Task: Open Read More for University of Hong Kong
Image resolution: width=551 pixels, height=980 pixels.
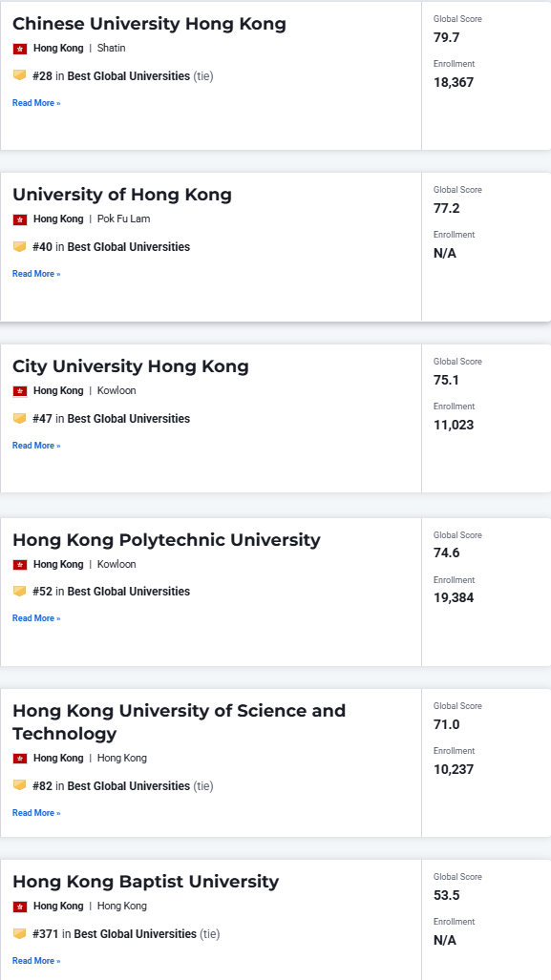Action: (36, 274)
